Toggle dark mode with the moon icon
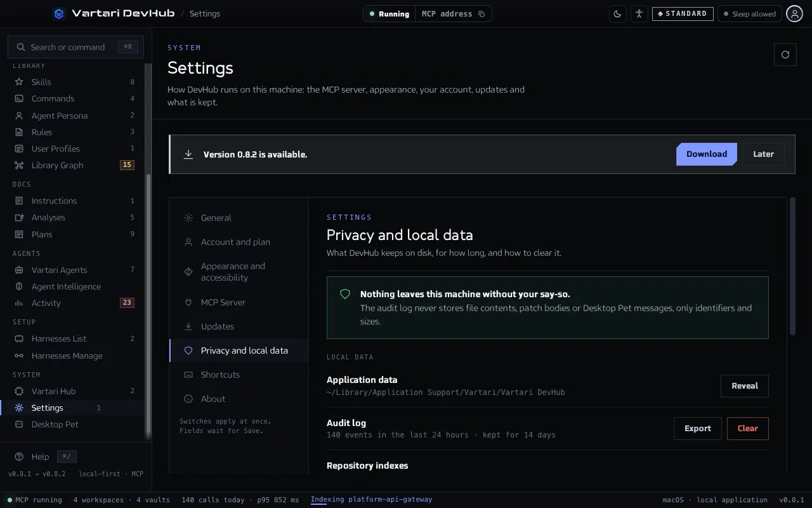The image size is (812, 508). (x=617, y=14)
